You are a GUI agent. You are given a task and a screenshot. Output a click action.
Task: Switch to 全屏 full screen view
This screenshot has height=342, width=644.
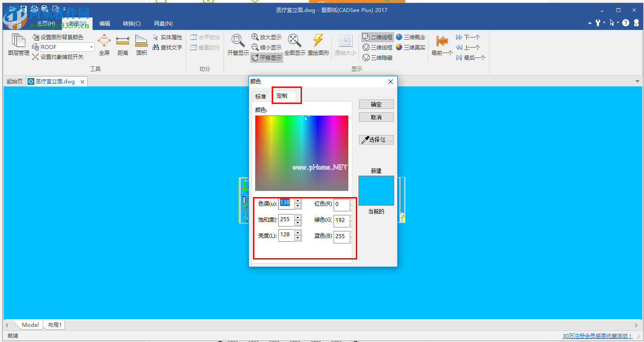104,45
